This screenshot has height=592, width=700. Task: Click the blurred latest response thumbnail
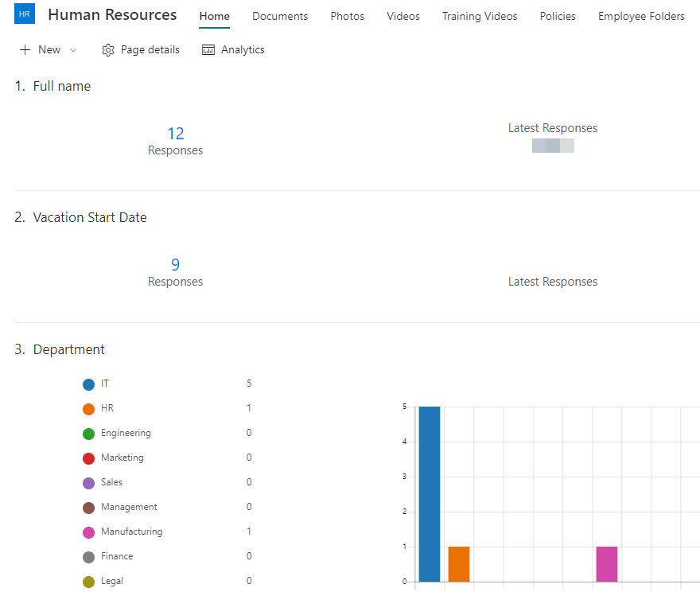click(553, 146)
